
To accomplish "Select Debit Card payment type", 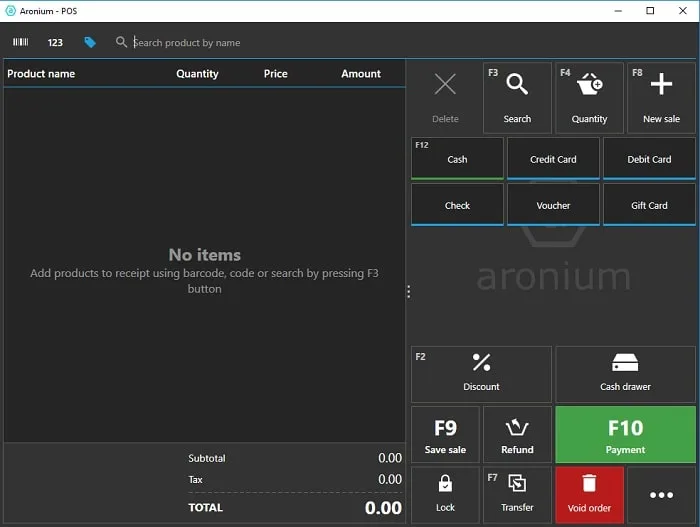I will (x=649, y=159).
